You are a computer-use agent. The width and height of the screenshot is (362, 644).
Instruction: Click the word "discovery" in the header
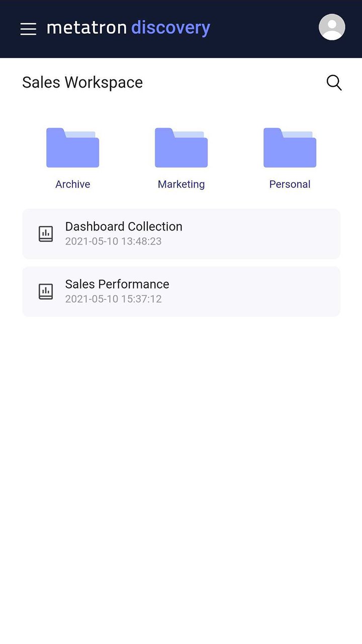[x=170, y=28]
